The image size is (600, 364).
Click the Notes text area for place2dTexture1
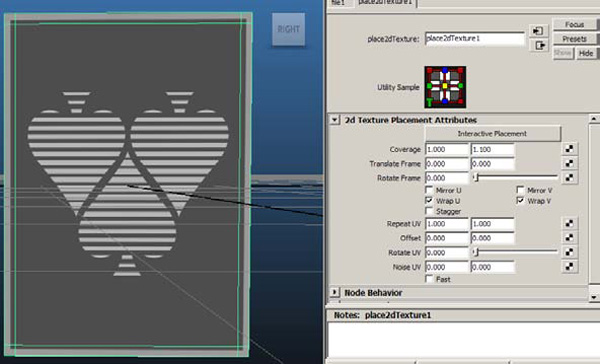(x=464, y=340)
